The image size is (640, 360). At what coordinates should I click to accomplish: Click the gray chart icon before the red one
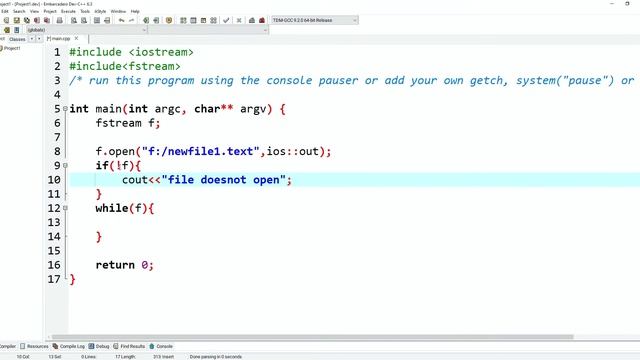[x=252, y=20]
